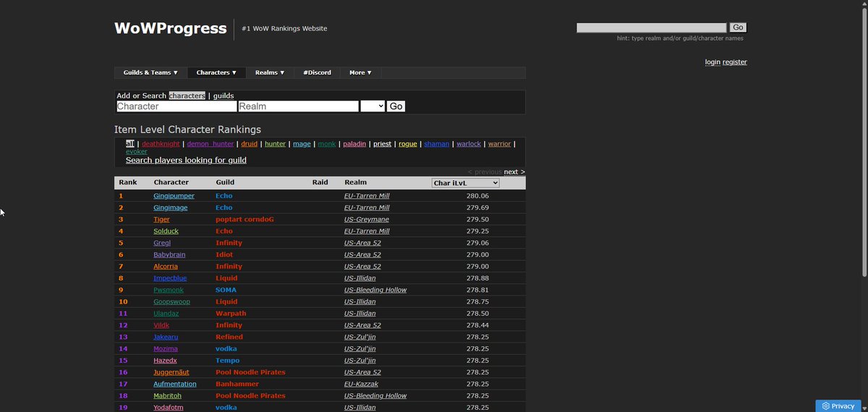Screen dimensions: 868x412
Task: Click the 278.81 item level value
Action: coord(477,290)
